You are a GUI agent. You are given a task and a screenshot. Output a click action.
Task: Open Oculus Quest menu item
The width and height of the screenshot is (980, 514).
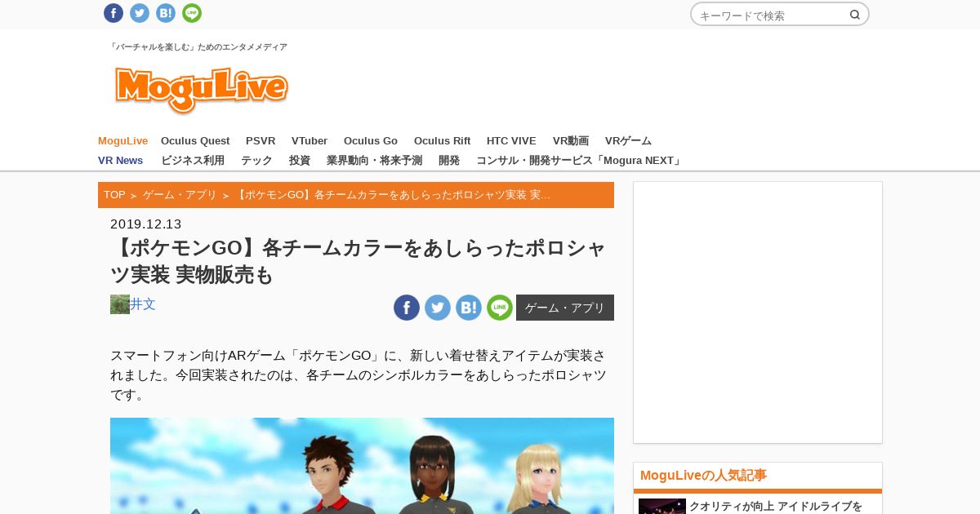click(x=195, y=141)
